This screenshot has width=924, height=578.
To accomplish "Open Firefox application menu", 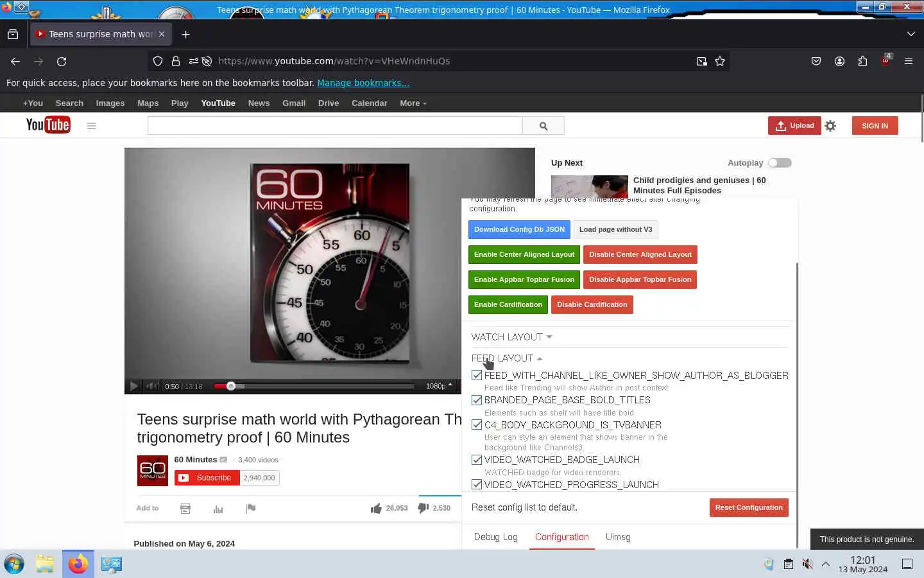I will point(909,61).
